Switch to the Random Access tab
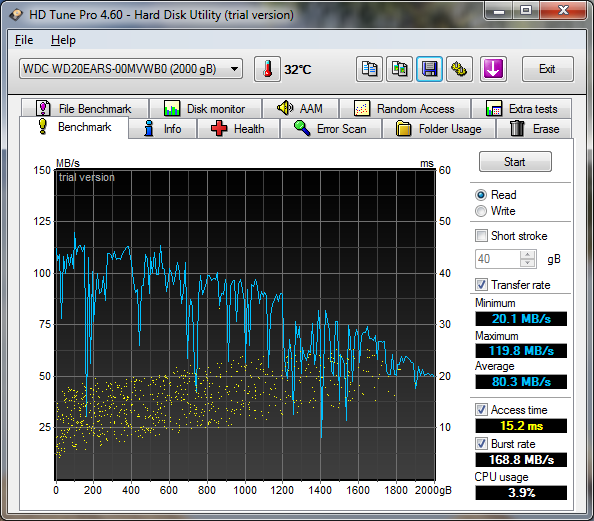This screenshot has height=521, width=594. pos(405,109)
